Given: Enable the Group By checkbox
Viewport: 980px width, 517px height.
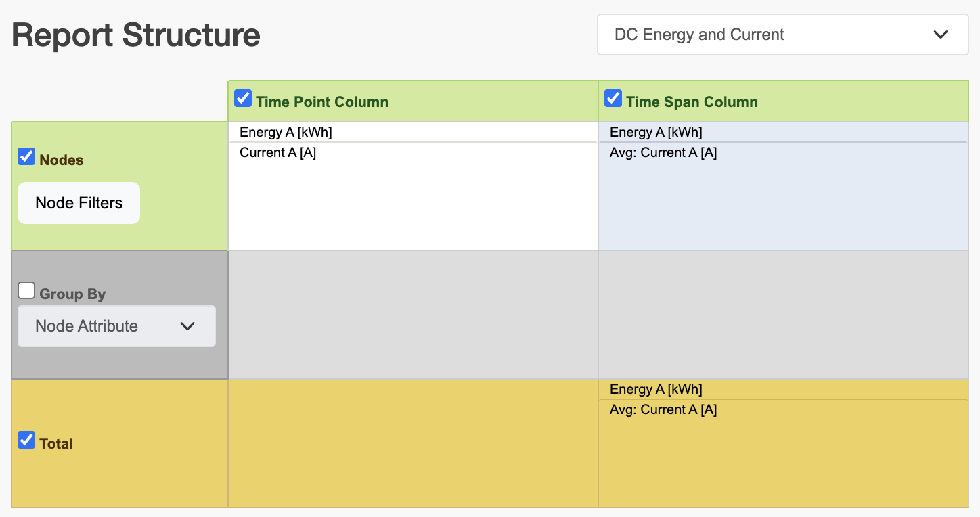Looking at the screenshot, I should pyautogui.click(x=26, y=291).
